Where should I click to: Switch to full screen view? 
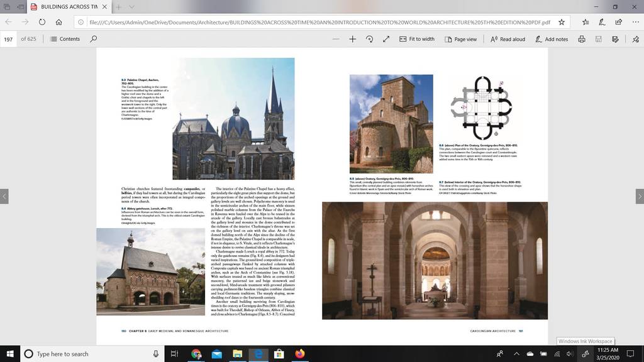pyautogui.click(x=386, y=39)
